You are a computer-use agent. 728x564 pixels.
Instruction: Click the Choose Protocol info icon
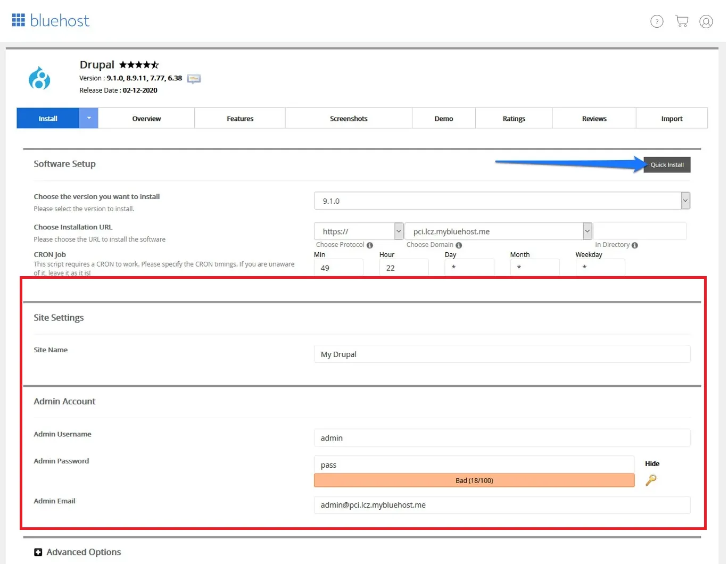pyautogui.click(x=370, y=245)
